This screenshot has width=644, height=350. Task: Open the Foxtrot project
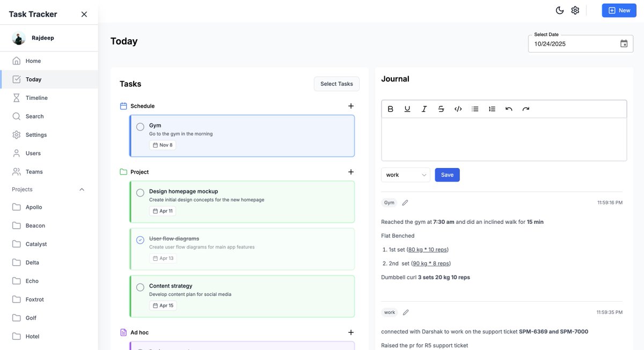49,300
